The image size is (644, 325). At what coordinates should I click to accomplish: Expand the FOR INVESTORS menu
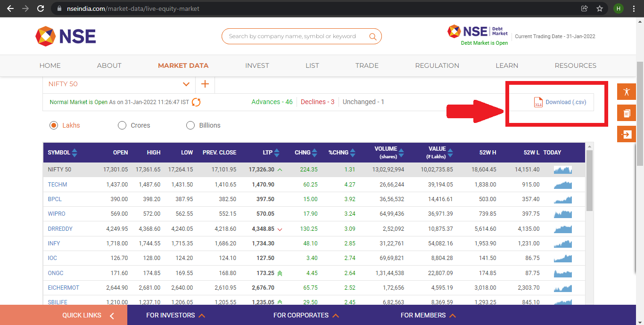[175, 315]
